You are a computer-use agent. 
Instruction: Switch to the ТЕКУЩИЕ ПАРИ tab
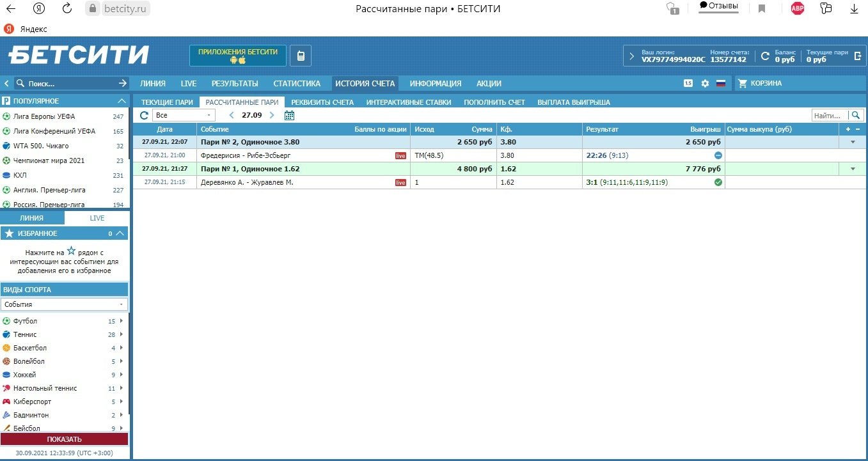pos(167,102)
